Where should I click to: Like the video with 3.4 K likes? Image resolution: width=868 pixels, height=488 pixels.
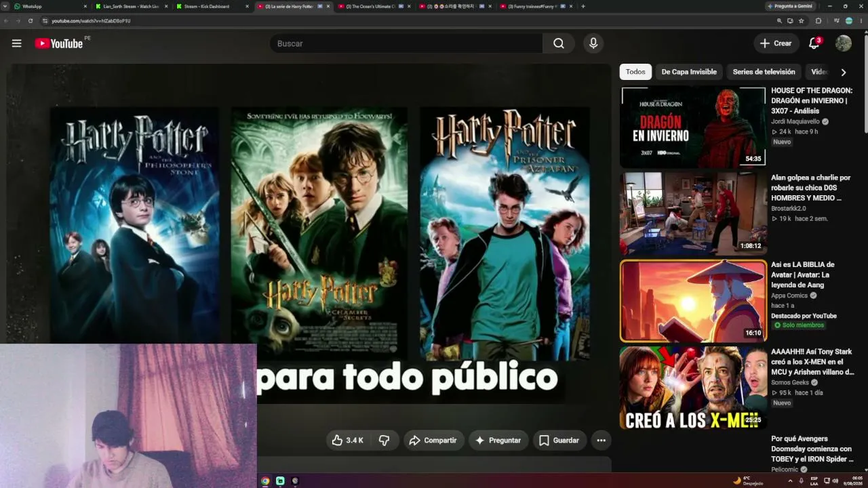tap(347, 441)
